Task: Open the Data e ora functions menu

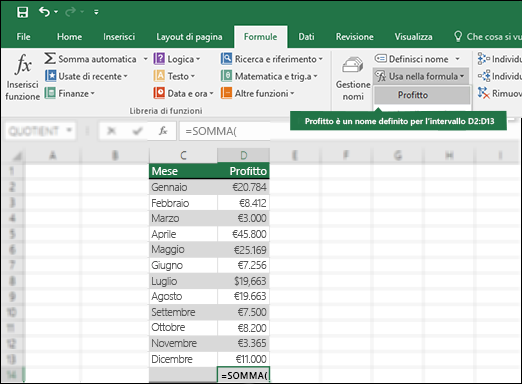Action: (x=183, y=93)
